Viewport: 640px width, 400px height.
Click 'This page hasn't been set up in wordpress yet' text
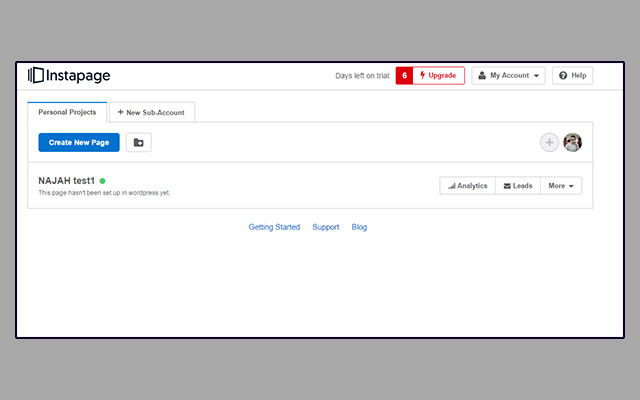[104, 193]
